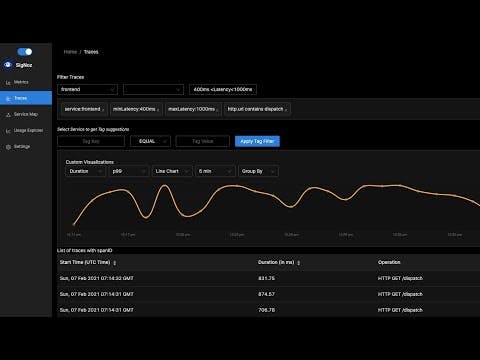Screen dimensions: 480x360
Task: Click the Traces breadcrumb text
Action: click(91, 52)
